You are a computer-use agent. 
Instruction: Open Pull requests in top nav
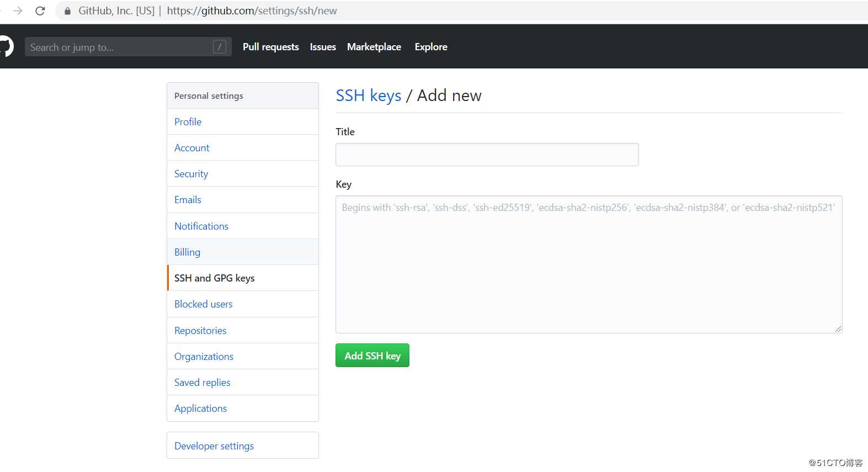click(271, 47)
